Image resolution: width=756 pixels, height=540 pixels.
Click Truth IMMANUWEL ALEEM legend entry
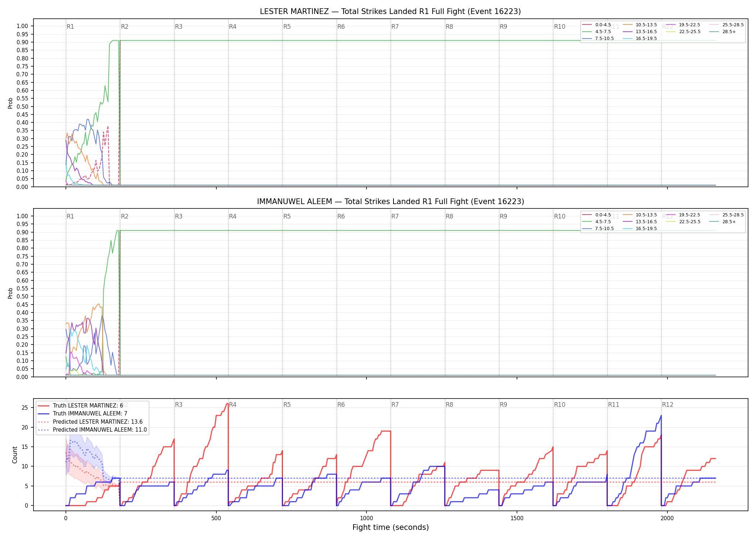pos(82,414)
